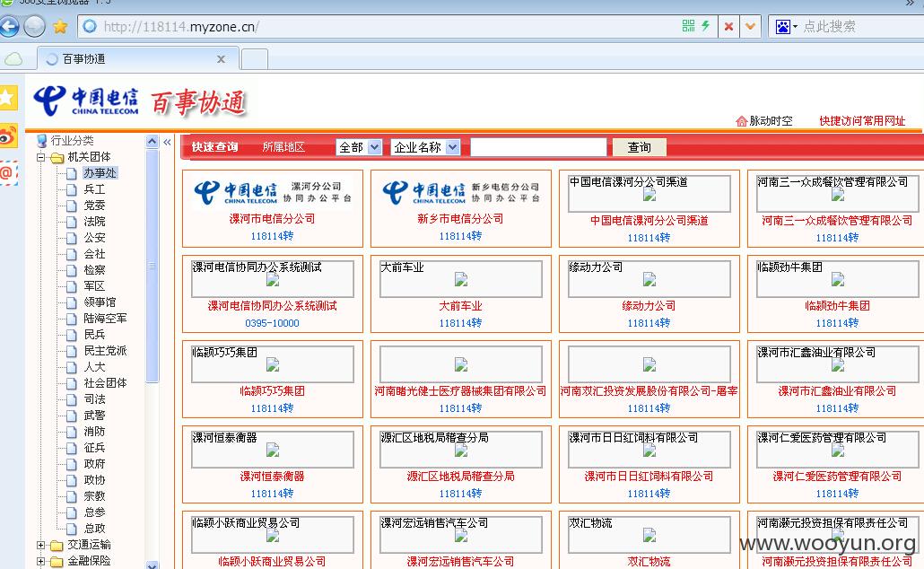Open 快捷访问常用网址 link

coord(862,121)
